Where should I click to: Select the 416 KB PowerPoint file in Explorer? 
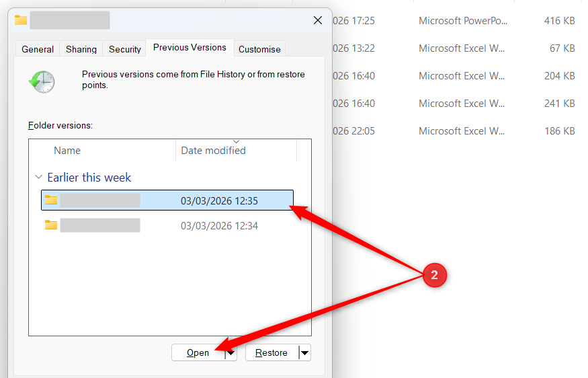click(460, 21)
